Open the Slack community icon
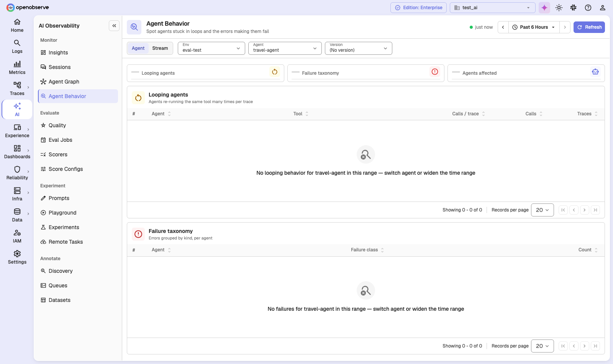613x364 pixels. 574,8
